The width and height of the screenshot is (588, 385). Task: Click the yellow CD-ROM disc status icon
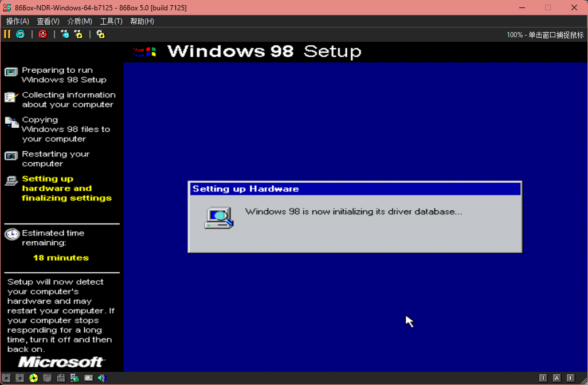pyautogui.click(x=34, y=378)
